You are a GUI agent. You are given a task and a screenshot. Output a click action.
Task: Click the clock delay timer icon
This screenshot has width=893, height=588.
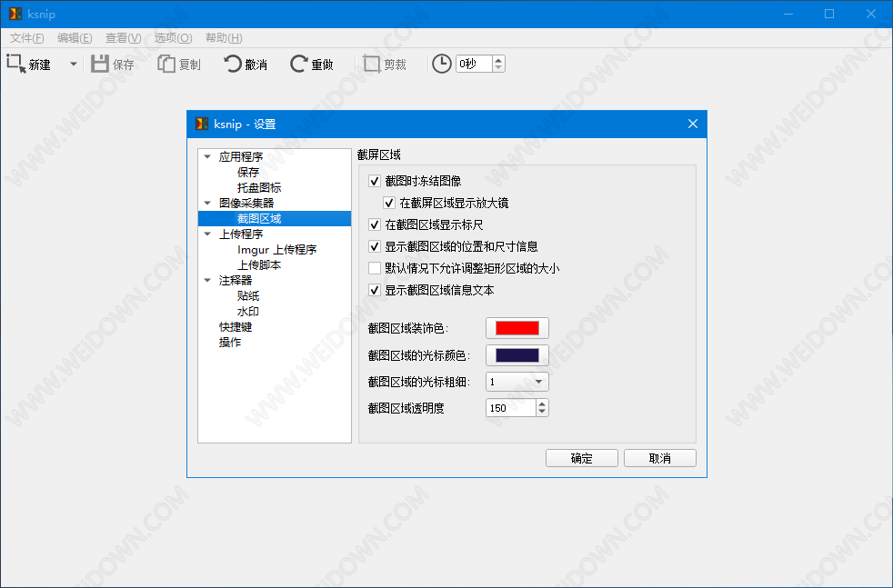pos(441,64)
